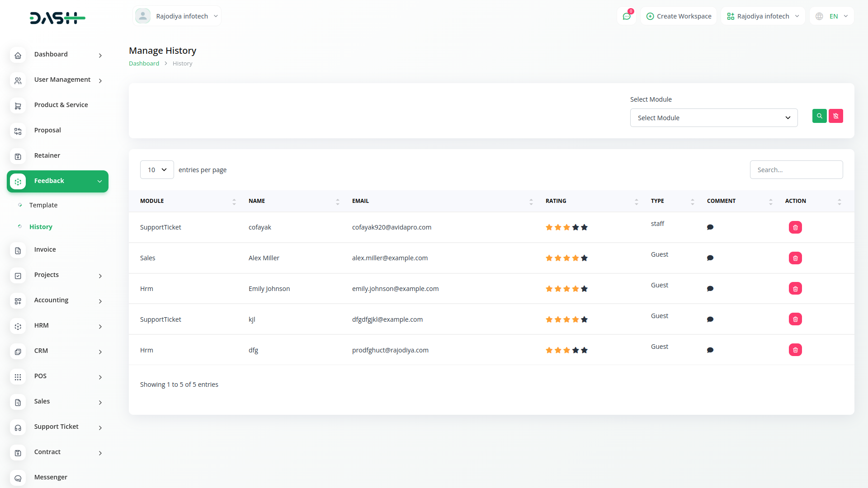Open the Select Module dropdown
This screenshot has width=868, height=488.
tap(713, 118)
